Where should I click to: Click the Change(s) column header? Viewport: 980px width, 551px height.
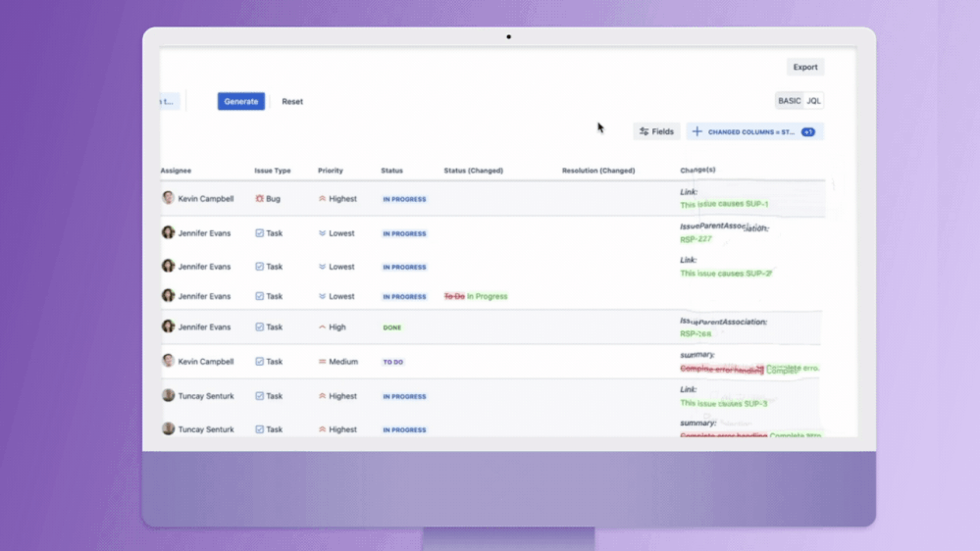click(x=697, y=170)
